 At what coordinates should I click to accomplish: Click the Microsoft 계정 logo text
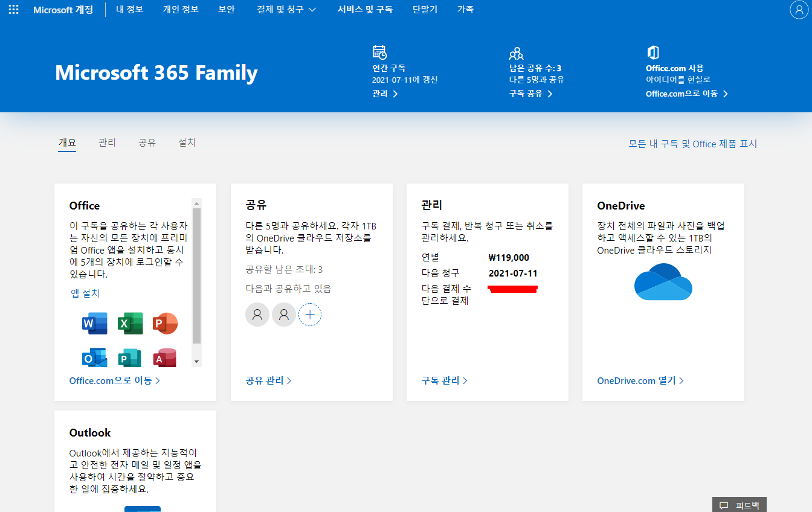click(63, 10)
